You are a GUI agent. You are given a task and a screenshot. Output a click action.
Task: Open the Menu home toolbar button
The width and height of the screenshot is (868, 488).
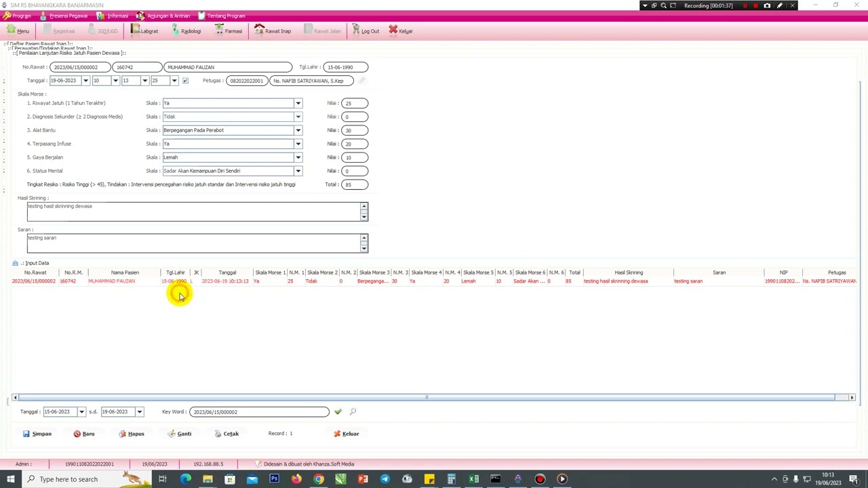(x=18, y=30)
